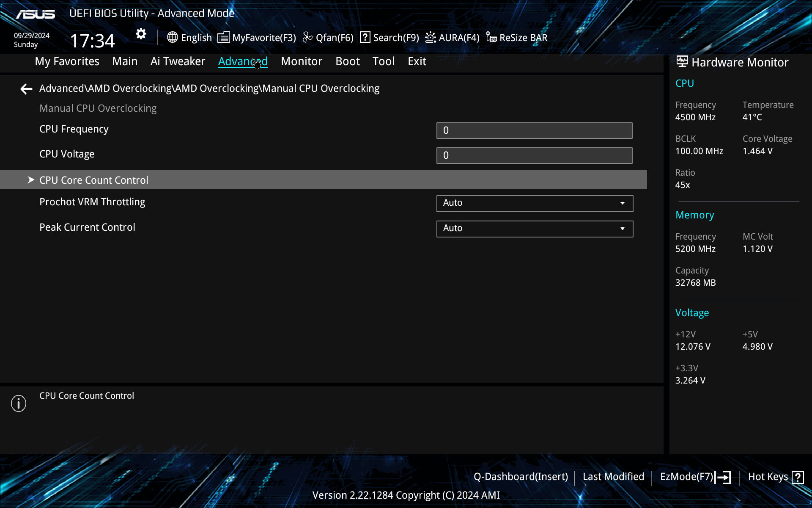
Task: Click the info circle icon
Action: (x=19, y=403)
